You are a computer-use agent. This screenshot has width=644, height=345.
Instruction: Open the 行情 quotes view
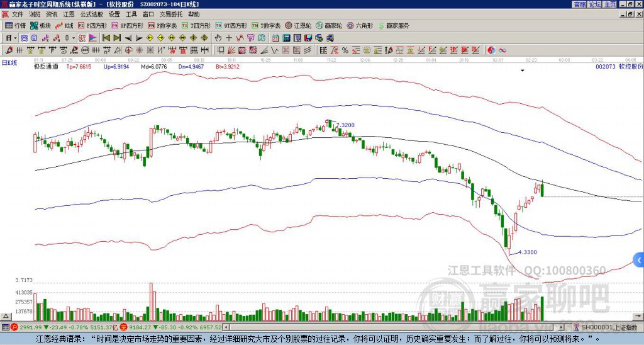tap(15, 25)
